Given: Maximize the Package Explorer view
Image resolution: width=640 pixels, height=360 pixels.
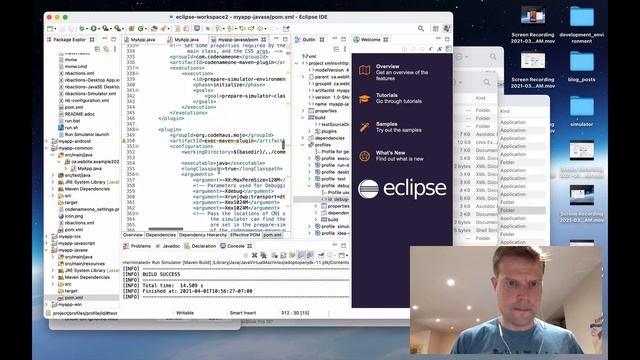Looking at the screenshot, I should click(x=113, y=39).
